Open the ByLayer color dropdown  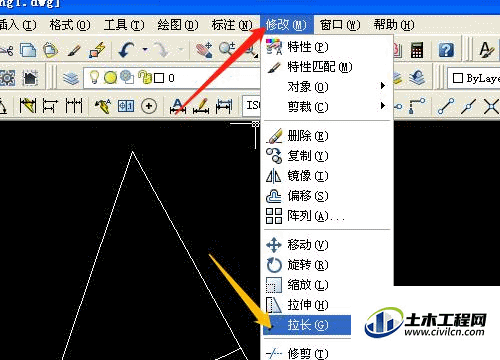tap(474, 78)
